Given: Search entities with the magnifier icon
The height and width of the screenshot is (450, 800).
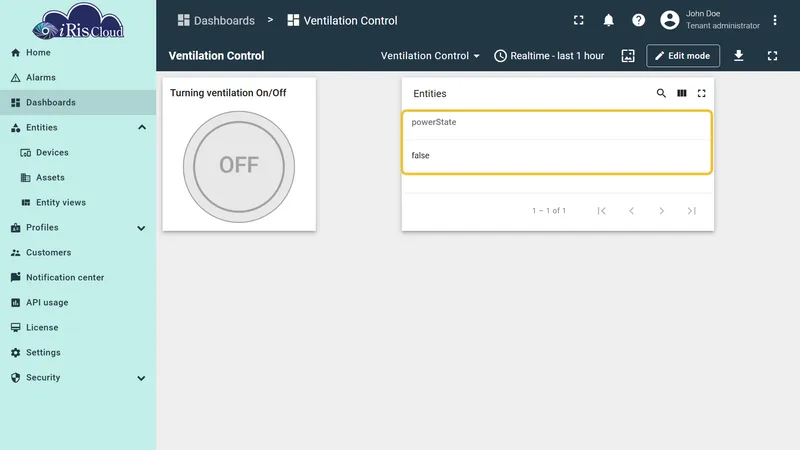Looking at the screenshot, I should click(661, 93).
